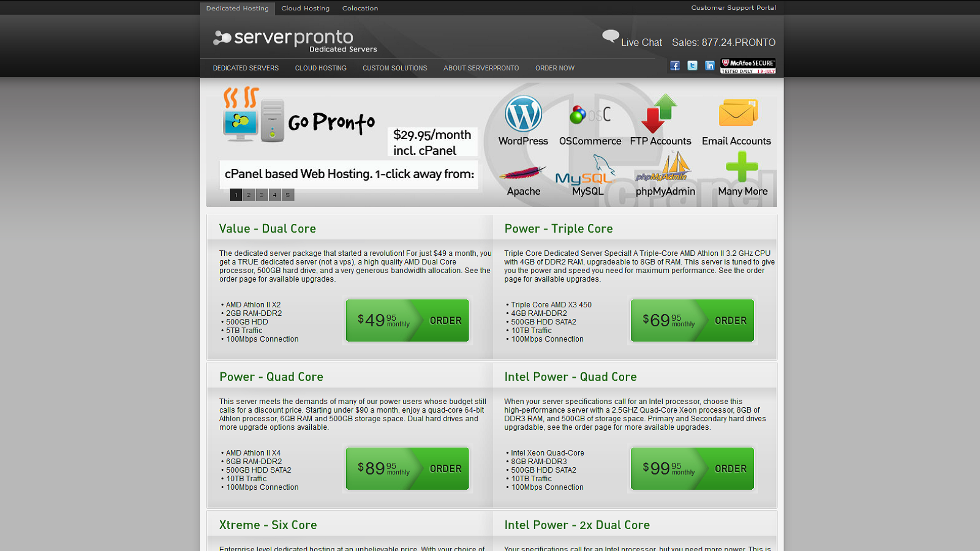This screenshot has height=551, width=980.
Task: Select banner slide 3
Action: pyautogui.click(x=262, y=195)
